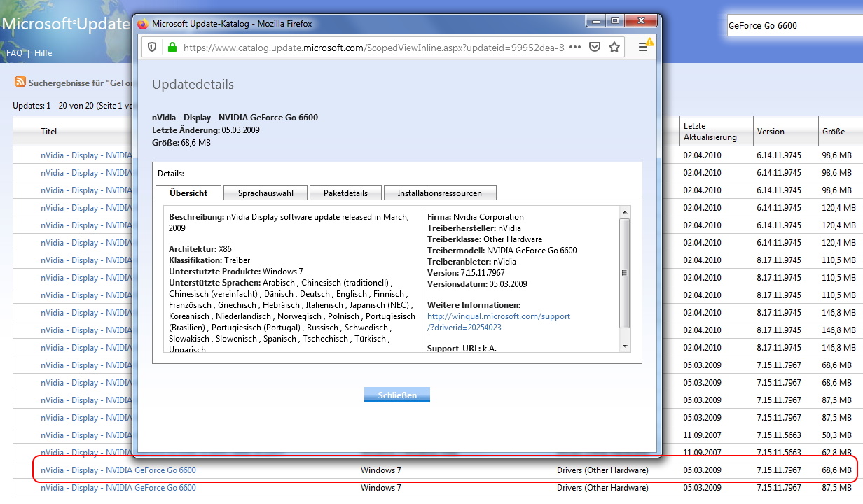Image resolution: width=863 pixels, height=504 pixels.
Task: Click the Microsoft Update Catalog title logo
Action: [x=65, y=24]
